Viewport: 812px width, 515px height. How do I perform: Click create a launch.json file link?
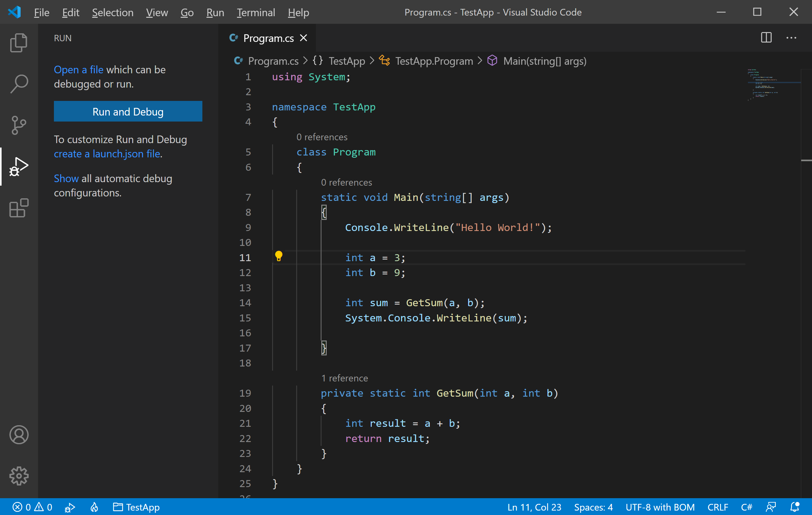pos(107,154)
